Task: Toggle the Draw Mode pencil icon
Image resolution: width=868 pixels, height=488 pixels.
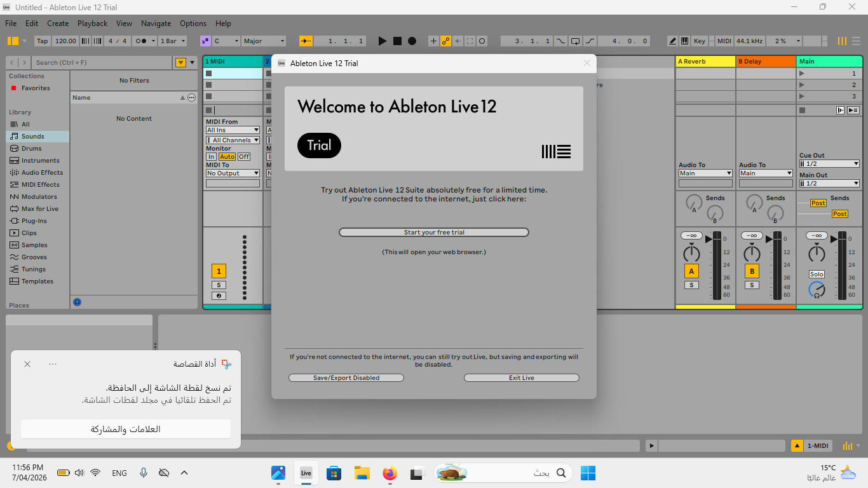Action: click(673, 41)
